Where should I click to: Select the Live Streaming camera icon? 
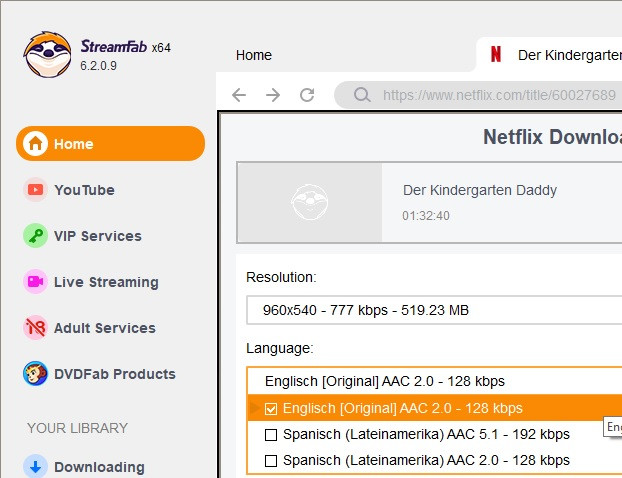click(x=36, y=282)
